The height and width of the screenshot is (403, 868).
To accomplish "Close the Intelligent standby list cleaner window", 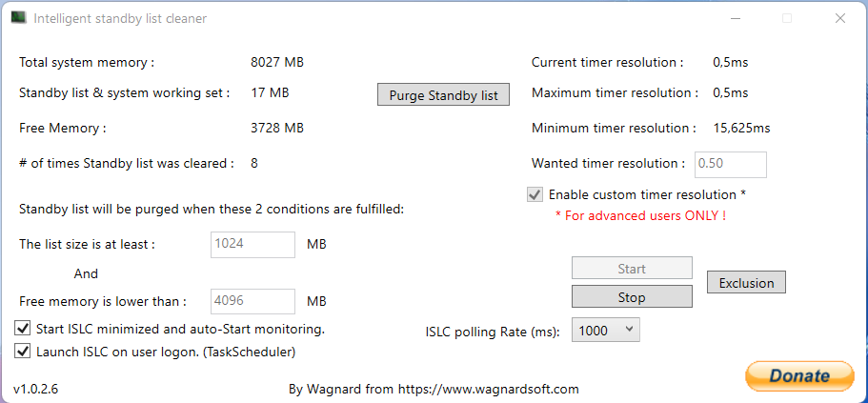I will (839, 18).
